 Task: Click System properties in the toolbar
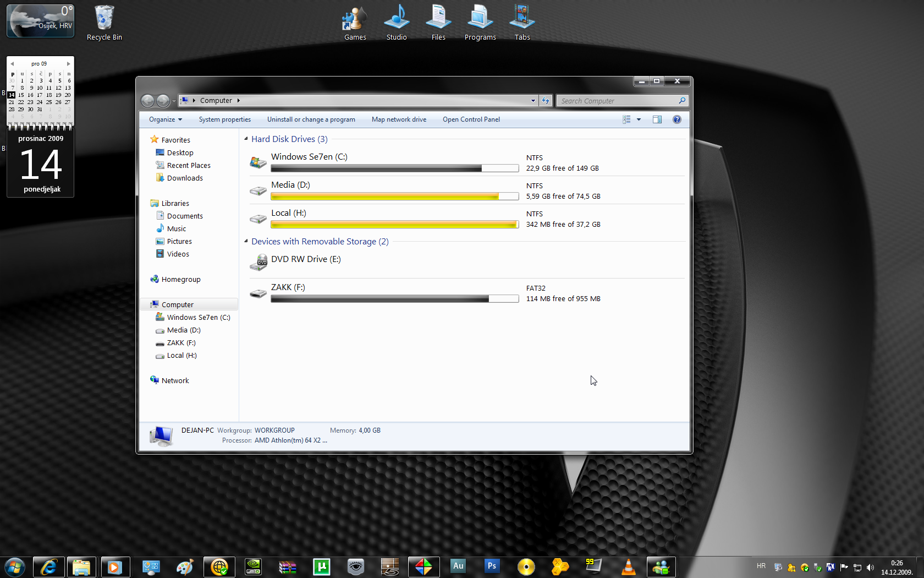point(224,119)
